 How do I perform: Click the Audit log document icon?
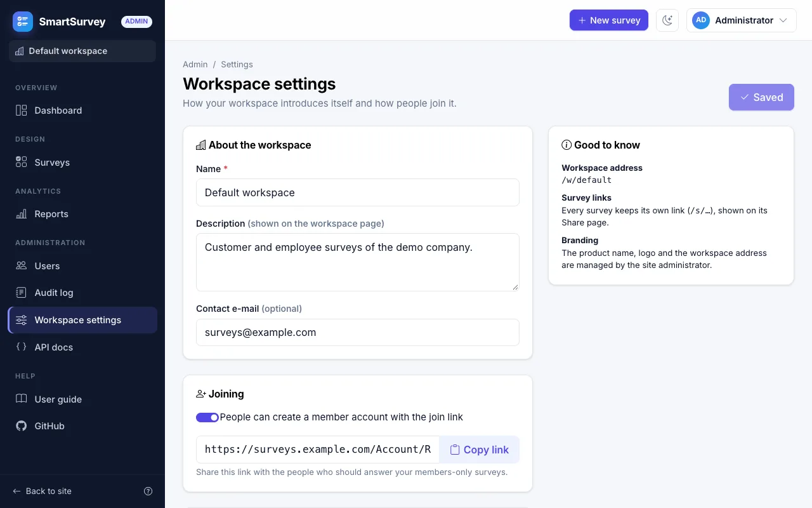point(22,293)
